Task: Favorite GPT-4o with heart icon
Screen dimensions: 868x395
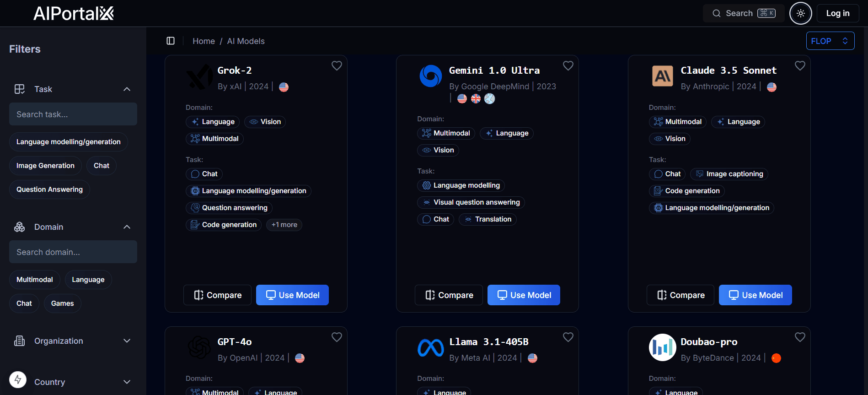Action: [x=337, y=337]
